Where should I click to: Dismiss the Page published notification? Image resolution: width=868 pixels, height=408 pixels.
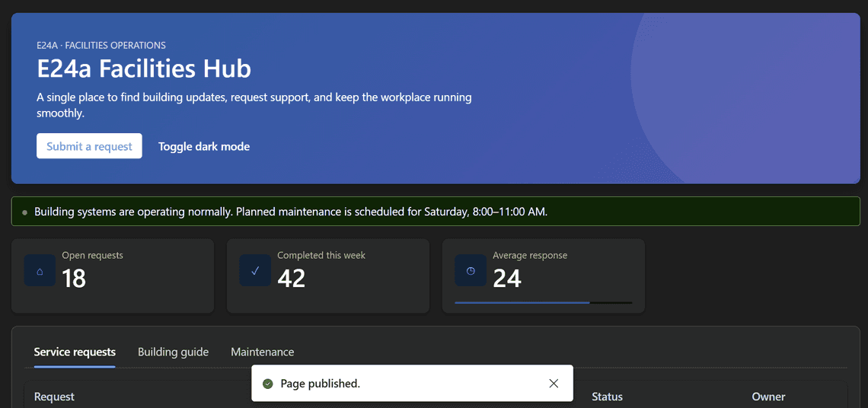tap(554, 383)
